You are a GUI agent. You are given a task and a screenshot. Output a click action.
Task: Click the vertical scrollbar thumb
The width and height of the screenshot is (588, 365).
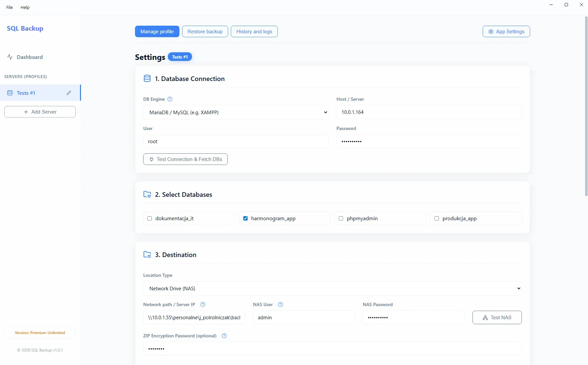pos(586,106)
